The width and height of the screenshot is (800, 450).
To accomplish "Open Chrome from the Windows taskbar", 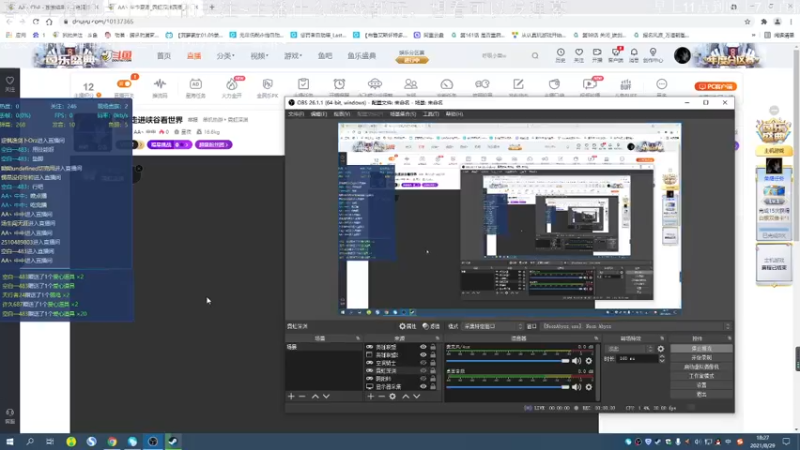I will pos(112,441).
